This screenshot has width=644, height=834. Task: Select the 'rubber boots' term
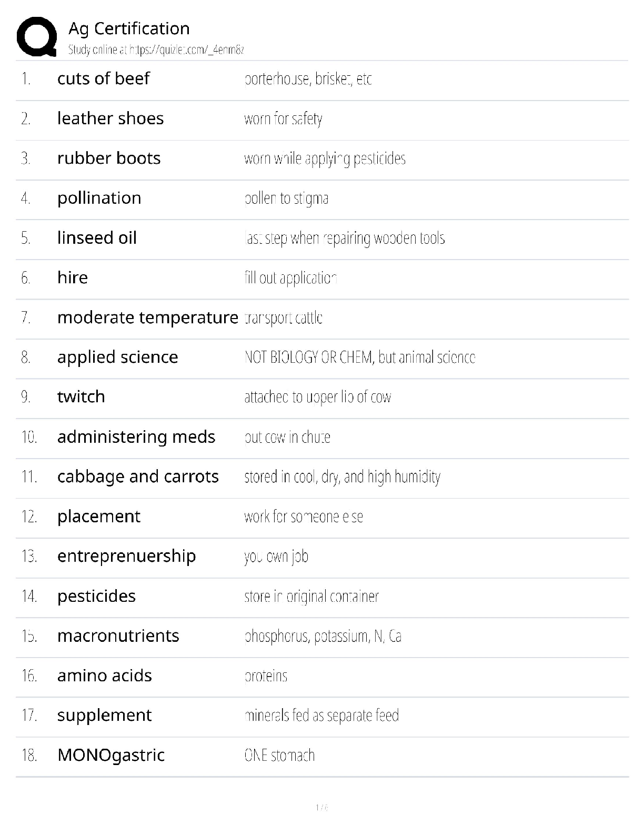click(109, 158)
